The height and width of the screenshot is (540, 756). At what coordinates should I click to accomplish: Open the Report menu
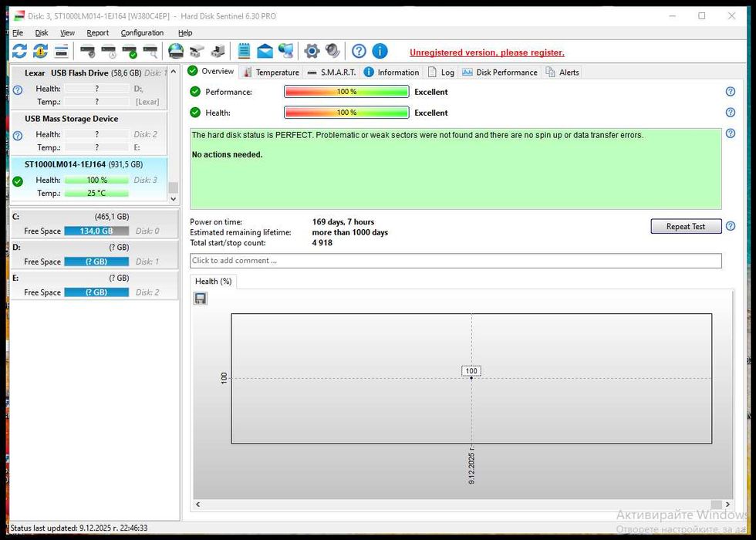tap(97, 32)
